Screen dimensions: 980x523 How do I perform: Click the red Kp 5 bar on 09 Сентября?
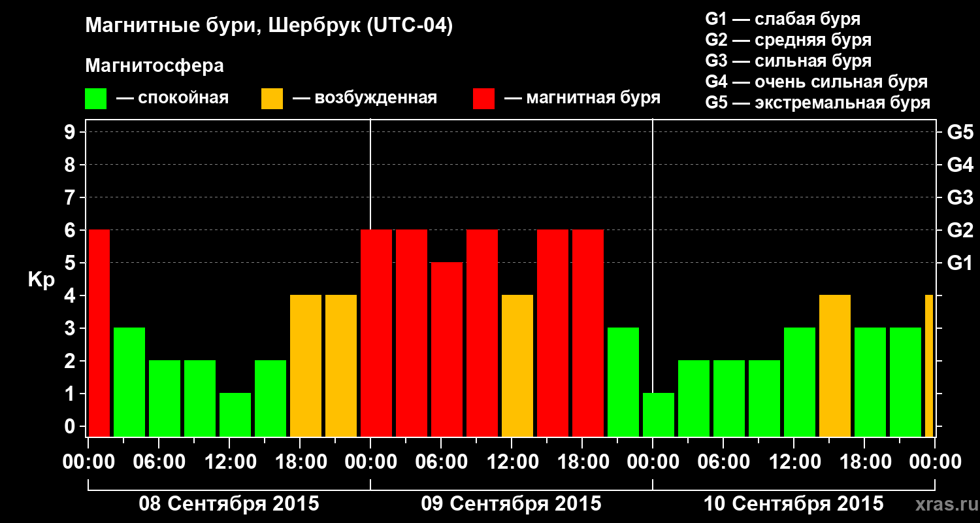(x=447, y=349)
